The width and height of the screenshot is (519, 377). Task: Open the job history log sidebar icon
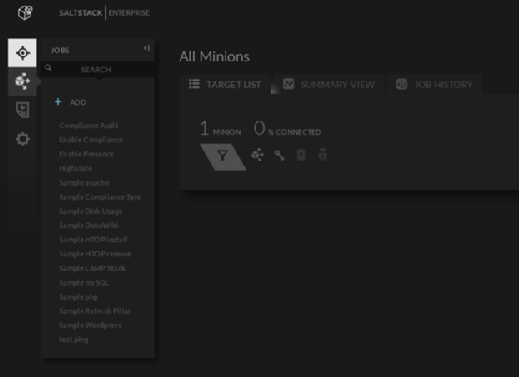[x=22, y=110]
